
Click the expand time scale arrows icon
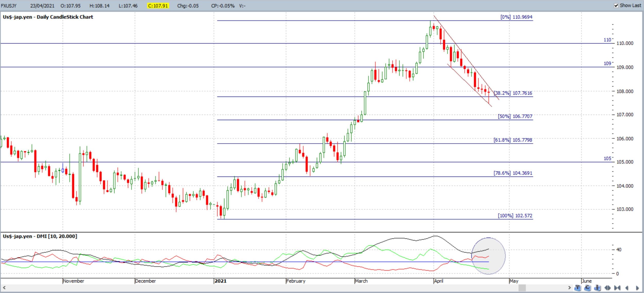pyautogui.click(x=607, y=288)
